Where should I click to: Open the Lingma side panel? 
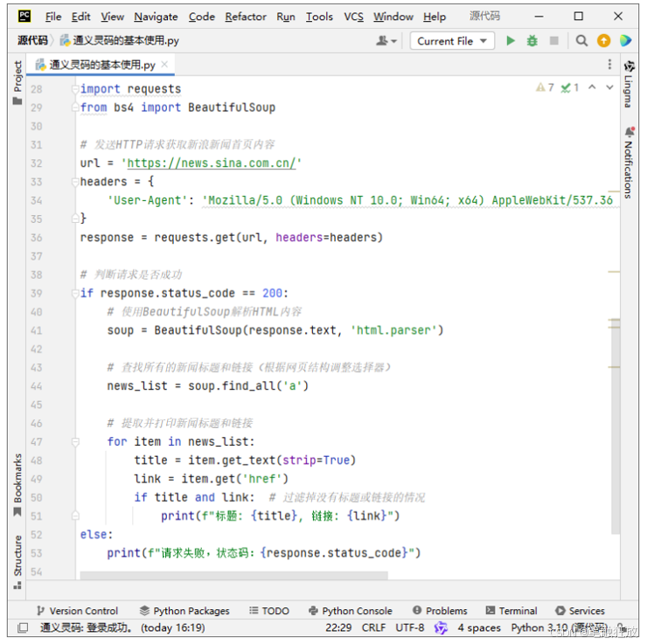click(x=629, y=84)
